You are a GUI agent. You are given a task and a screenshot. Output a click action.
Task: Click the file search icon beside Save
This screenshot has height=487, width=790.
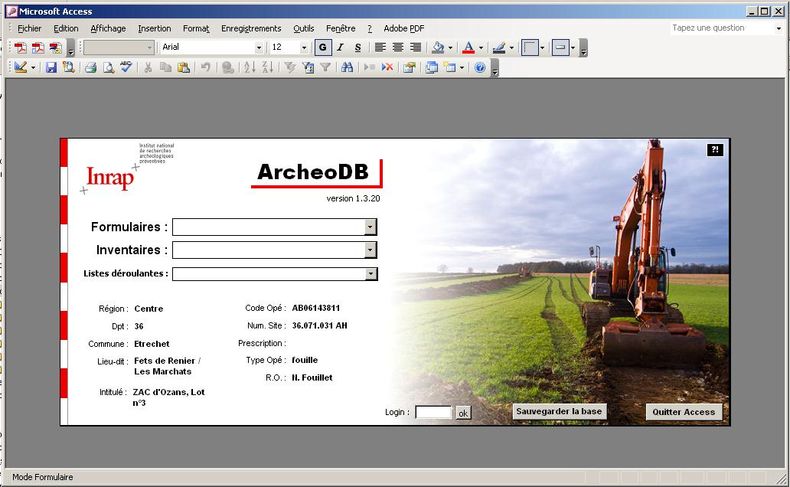click(68, 67)
